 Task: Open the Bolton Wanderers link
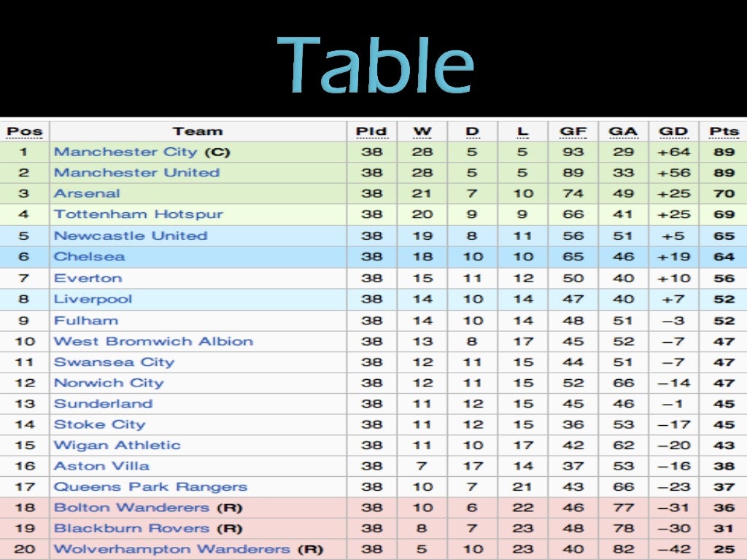point(131,507)
